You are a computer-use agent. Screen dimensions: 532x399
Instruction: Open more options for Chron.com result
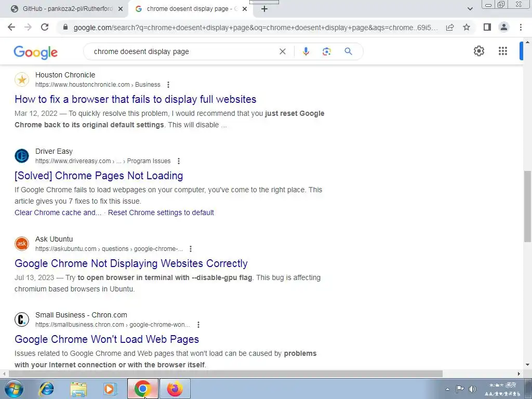198,325
